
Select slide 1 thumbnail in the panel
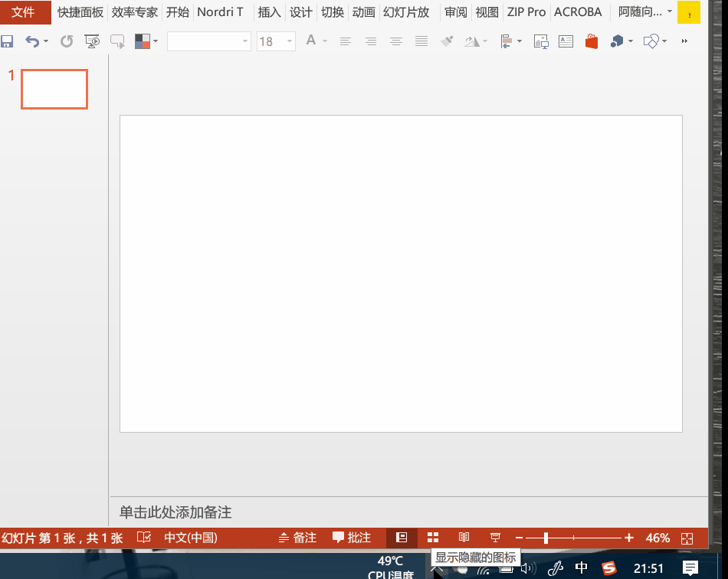tap(54, 89)
